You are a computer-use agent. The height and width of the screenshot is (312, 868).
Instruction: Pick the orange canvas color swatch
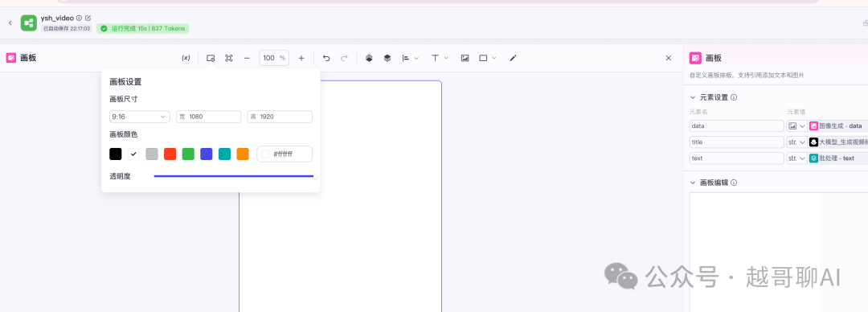(243, 154)
